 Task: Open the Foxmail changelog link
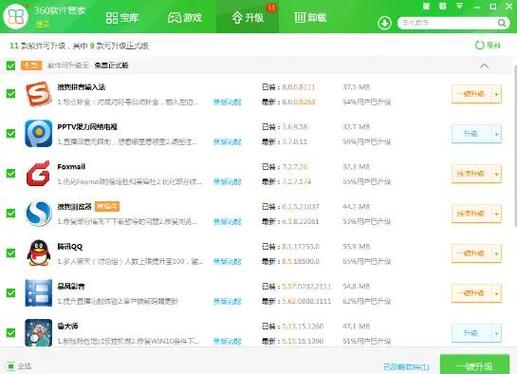(x=227, y=182)
